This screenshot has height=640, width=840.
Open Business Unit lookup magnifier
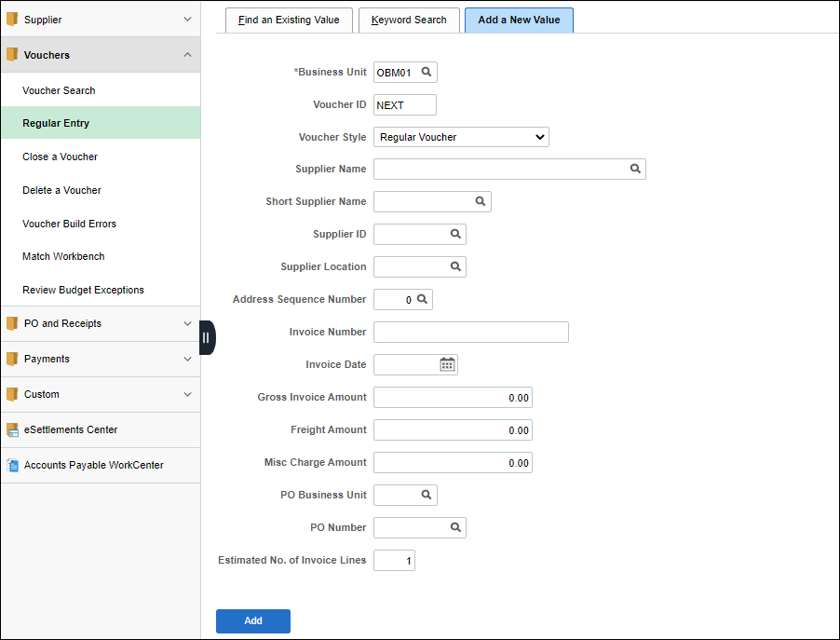point(427,72)
